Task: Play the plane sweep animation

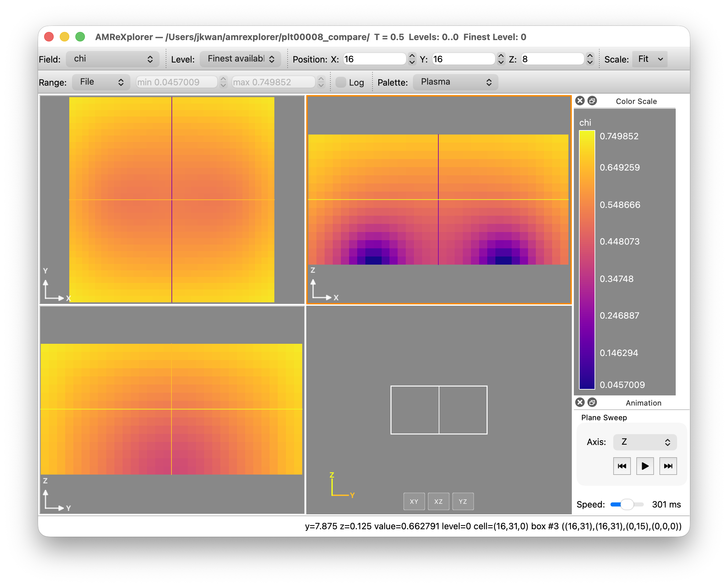Action: (x=645, y=466)
